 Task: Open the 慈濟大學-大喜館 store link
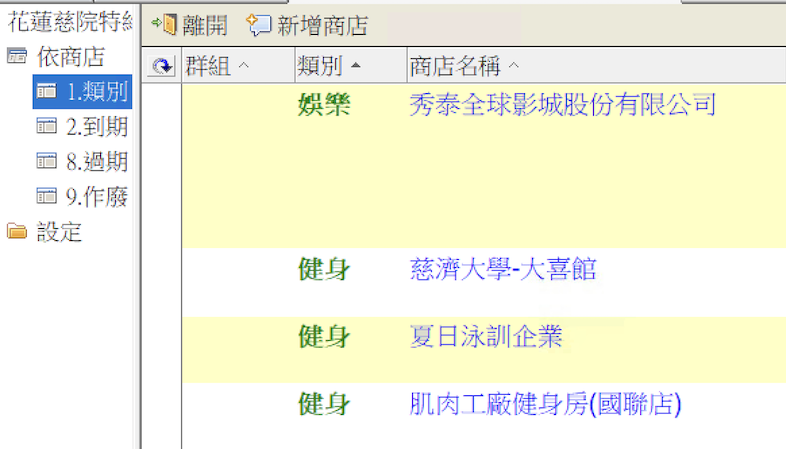503,269
